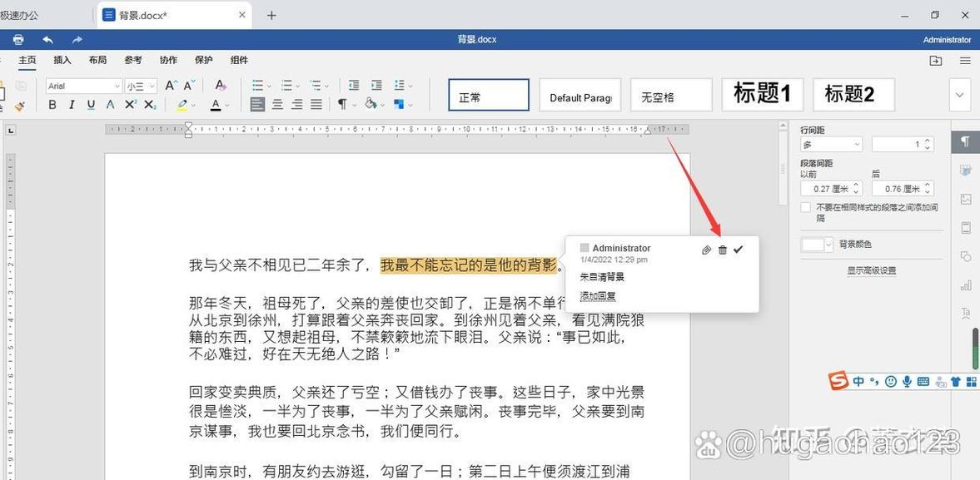
Task: Edit the comment using the pencil icon
Action: coord(706,250)
